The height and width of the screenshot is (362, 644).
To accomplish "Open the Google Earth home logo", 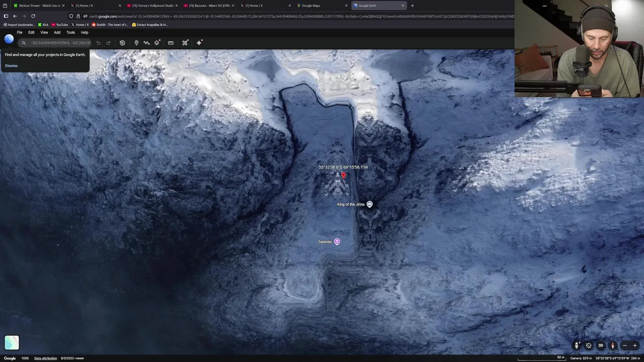I will click(9, 39).
